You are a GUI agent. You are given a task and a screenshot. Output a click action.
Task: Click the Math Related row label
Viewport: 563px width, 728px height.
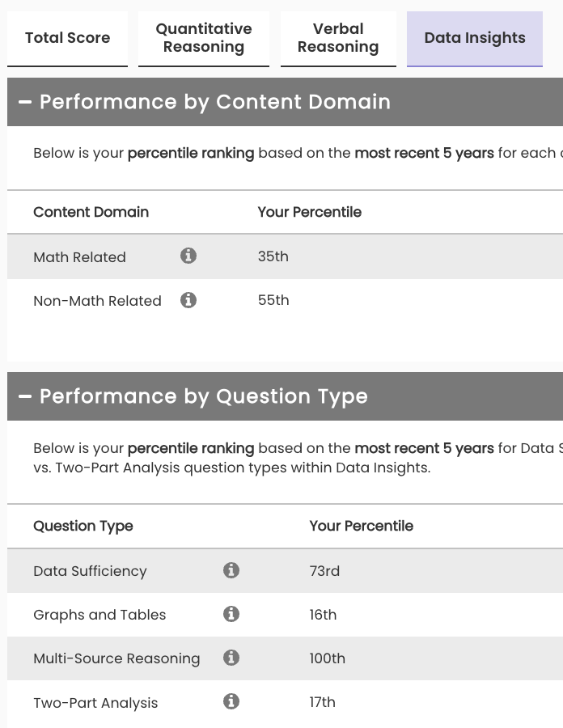pyautogui.click(x=79, y=257)
